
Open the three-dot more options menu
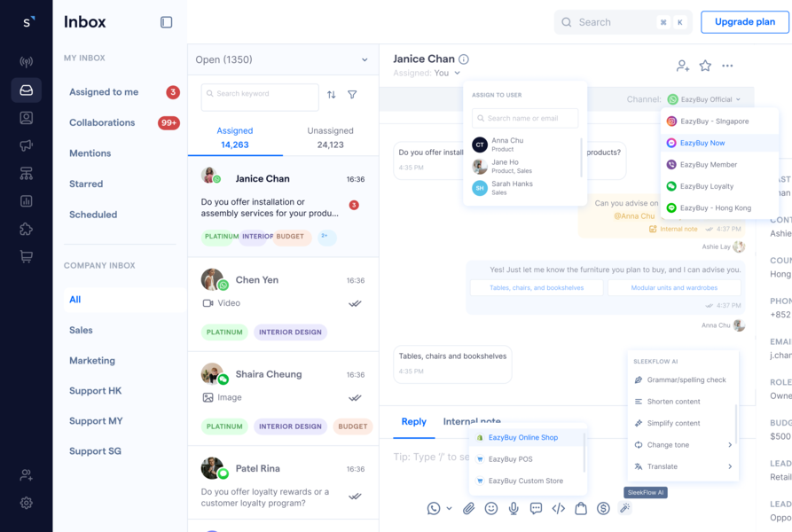coord(727,66)
